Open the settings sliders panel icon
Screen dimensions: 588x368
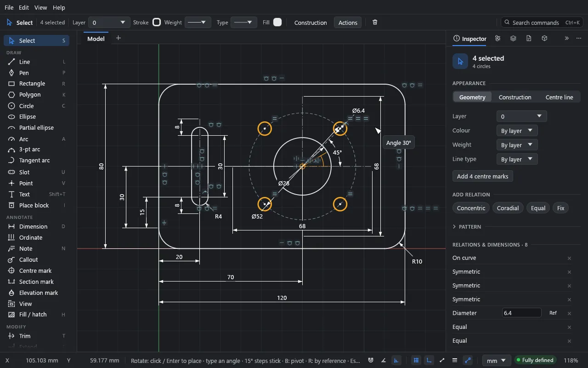(x=498, y=38)
